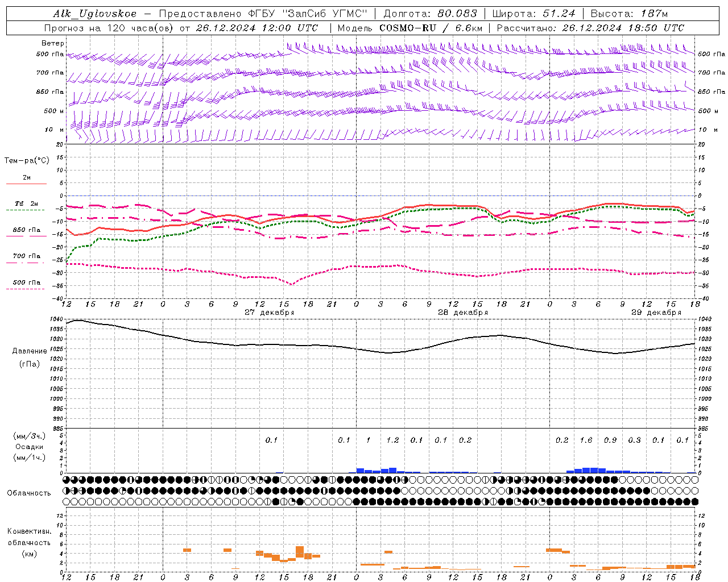The image size is (728, 582).
Task: Click the 27 декабря date label
Action: point(269,313)
